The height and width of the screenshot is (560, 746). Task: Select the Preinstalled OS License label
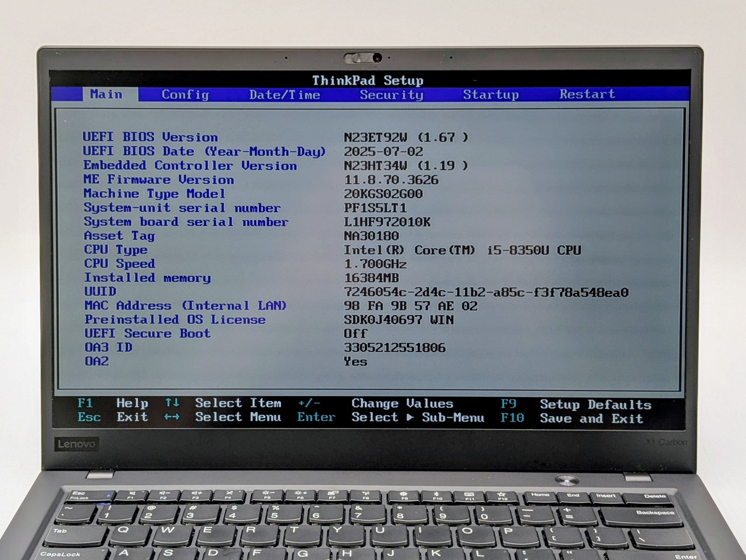click(x=175, y=320)
